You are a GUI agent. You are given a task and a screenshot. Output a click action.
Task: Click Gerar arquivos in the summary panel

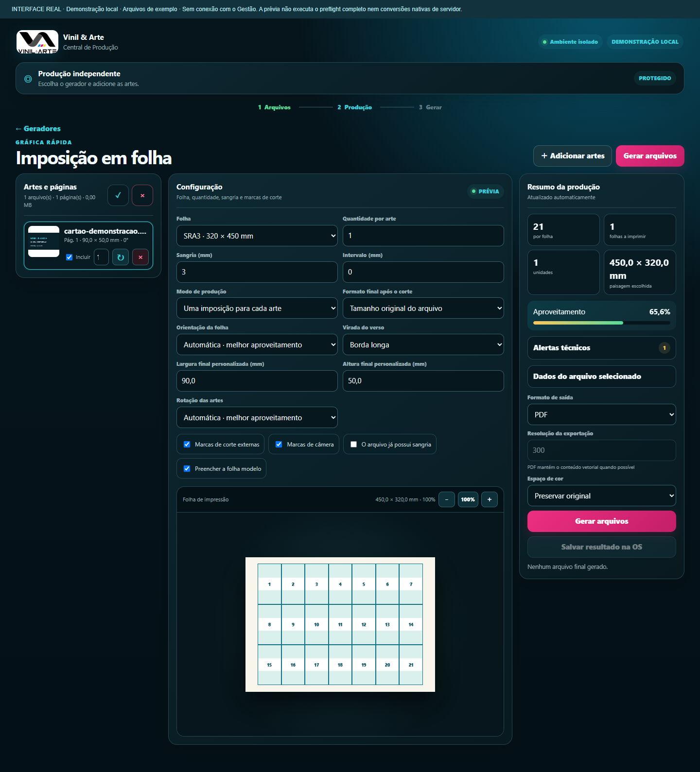602,521
